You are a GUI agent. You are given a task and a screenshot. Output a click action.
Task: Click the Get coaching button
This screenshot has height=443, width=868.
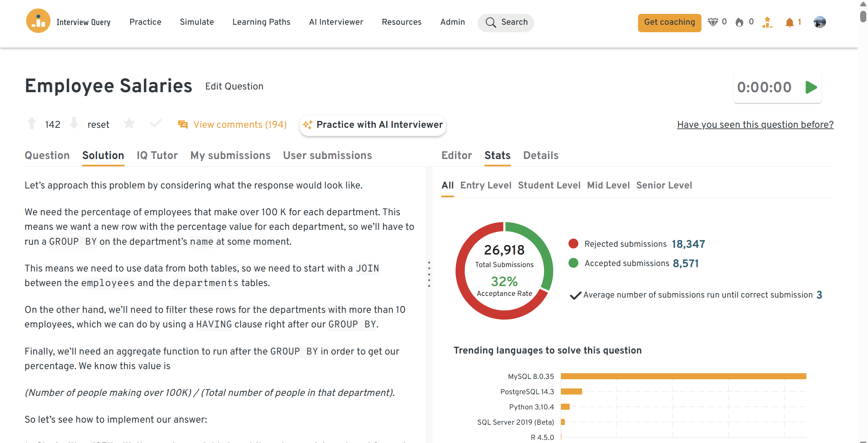669,22
